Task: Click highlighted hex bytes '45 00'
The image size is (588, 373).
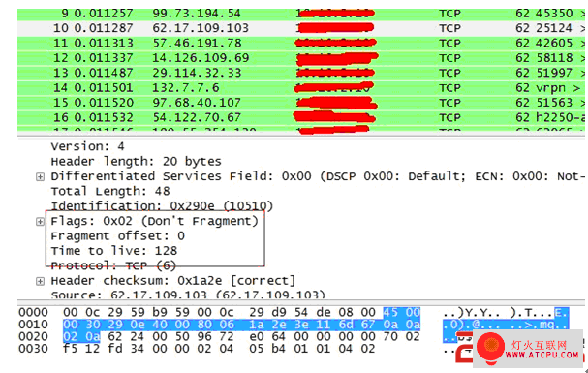Action: pos(402,312)
